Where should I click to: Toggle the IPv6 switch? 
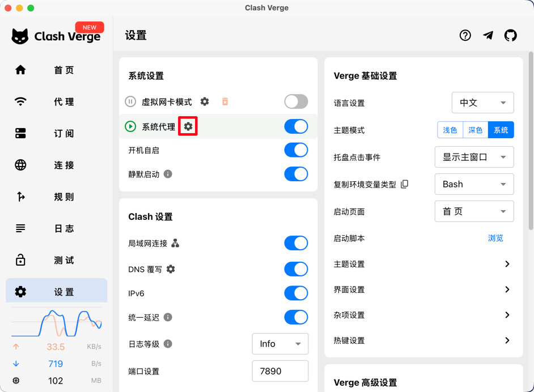(296, 293)
